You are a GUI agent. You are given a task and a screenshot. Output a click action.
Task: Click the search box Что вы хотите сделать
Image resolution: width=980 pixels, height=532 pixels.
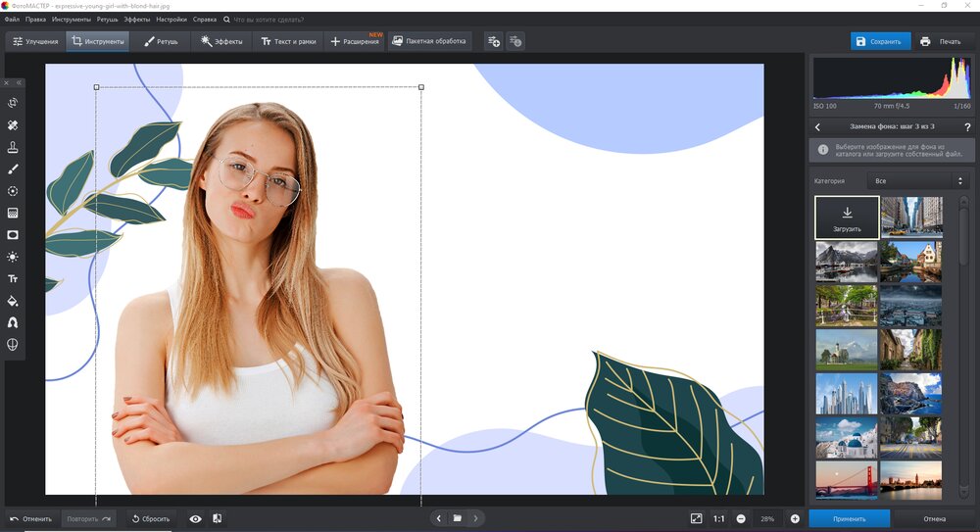[x=269, y=20]
